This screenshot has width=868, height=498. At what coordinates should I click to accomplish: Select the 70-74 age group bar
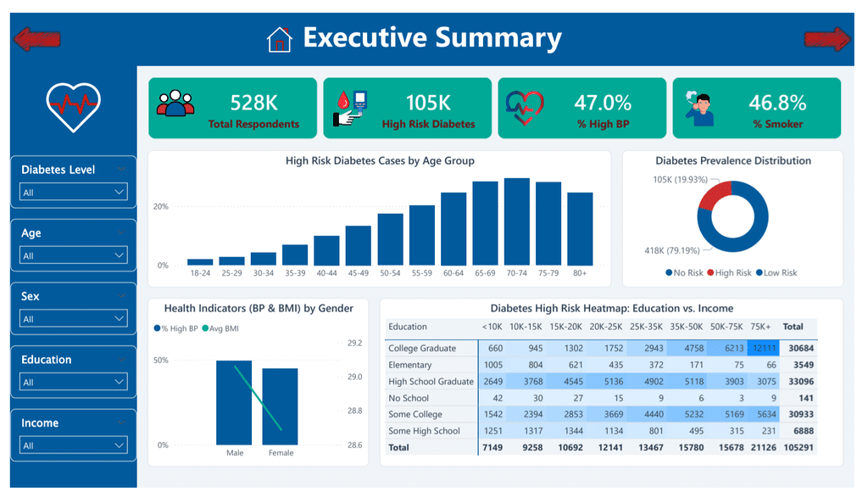pos(516,221)
